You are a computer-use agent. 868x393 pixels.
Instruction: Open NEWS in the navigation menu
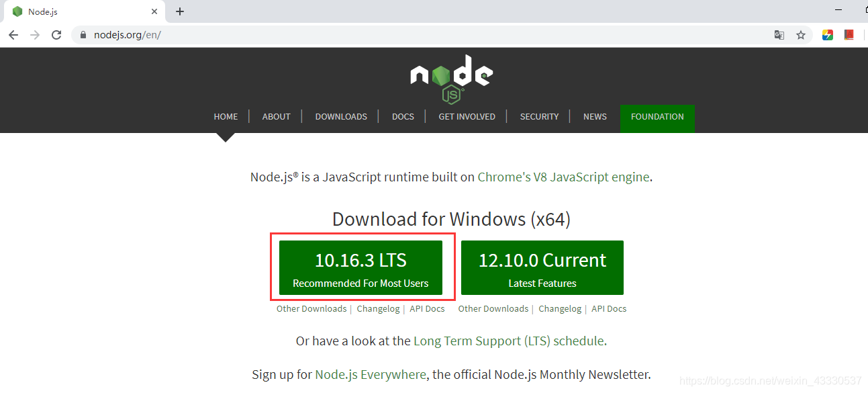[595, 117]
